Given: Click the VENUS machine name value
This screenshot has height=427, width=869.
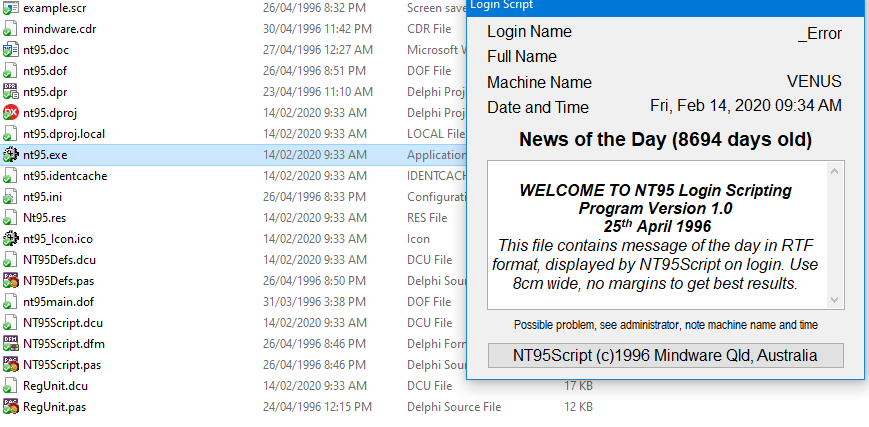Looking at the screenshot, I should click(814, 82).
